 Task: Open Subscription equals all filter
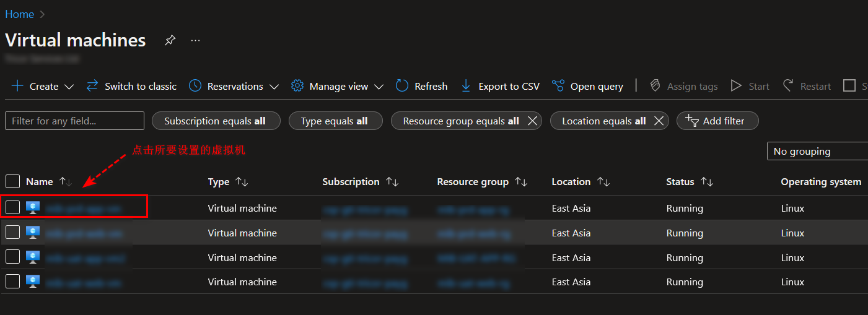pos(216,121)
